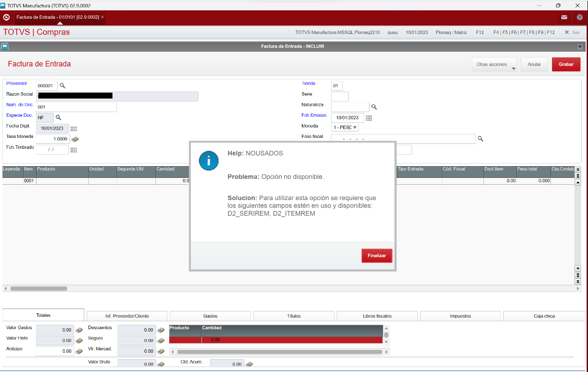Jump to last row in items grid

pos(578,281)
